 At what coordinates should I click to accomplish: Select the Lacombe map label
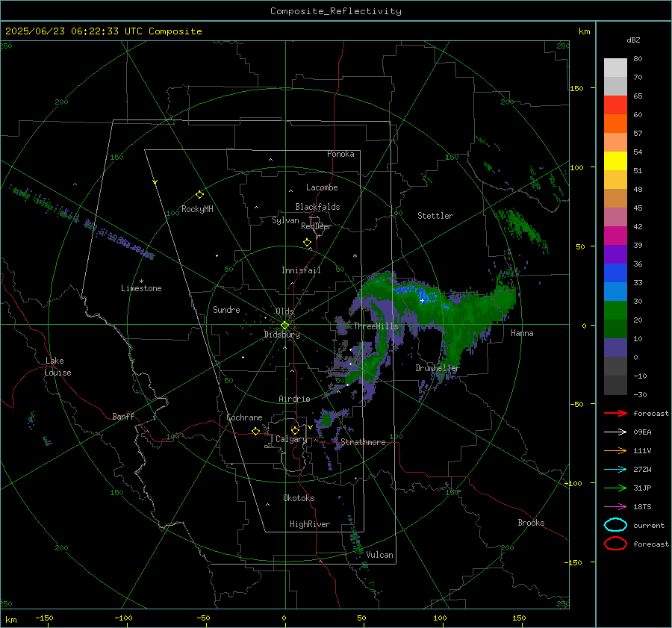(x=322, y=187)
